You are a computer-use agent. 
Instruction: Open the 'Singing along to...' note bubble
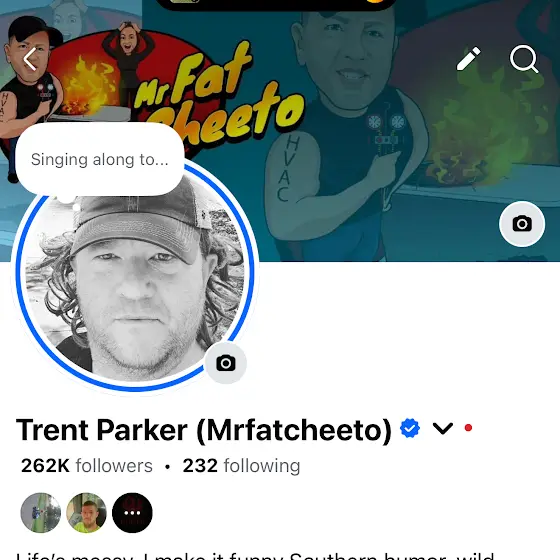(100, 159)
